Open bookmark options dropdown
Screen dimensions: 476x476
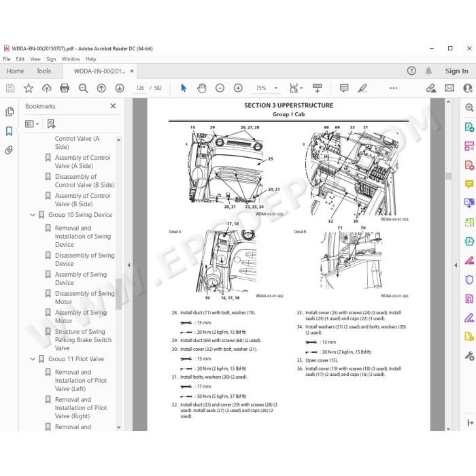click(32, 124)
